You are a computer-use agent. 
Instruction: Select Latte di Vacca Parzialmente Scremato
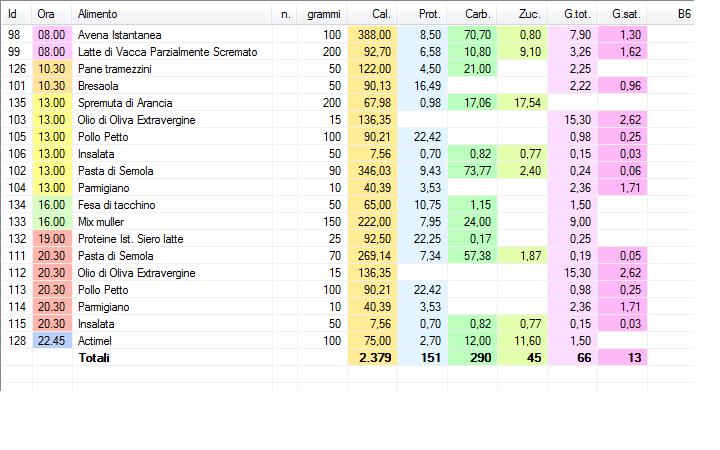click(167, 52)
